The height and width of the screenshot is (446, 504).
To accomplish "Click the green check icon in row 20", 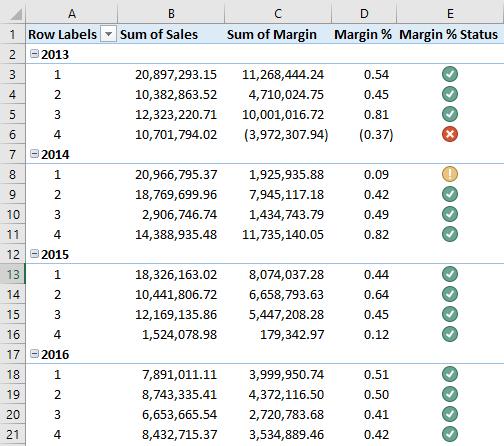I will (x=450, y=414).
